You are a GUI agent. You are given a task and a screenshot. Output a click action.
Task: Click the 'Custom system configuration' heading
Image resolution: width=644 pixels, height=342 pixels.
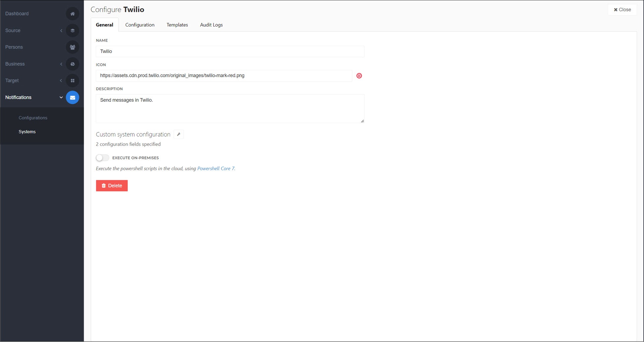point(133,135)
